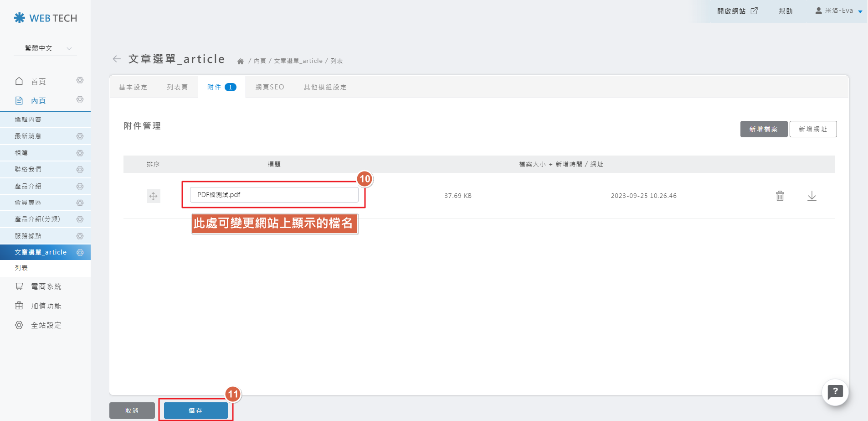Download the PDF attachment file
This screenshot has height=421, width=868.
click(x=812, y=196)
